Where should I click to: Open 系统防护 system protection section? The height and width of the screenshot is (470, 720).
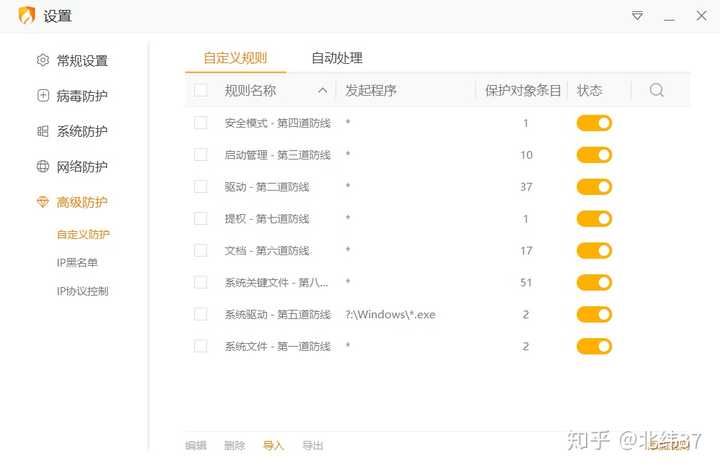pyautogui.click(x=81, y=131)
